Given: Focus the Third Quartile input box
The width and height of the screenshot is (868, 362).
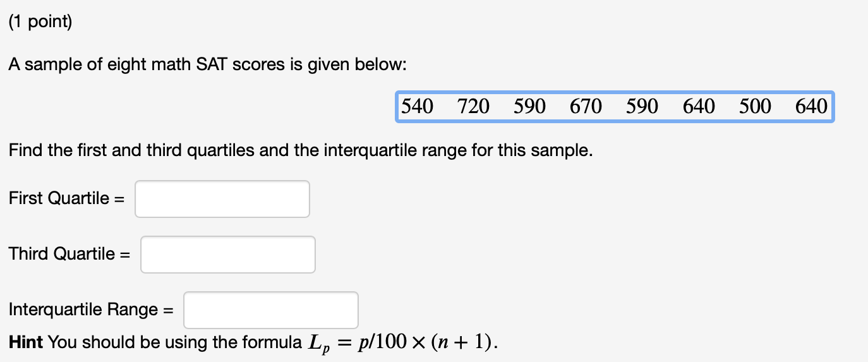Looking at the screenshot, I should [227, 255].
